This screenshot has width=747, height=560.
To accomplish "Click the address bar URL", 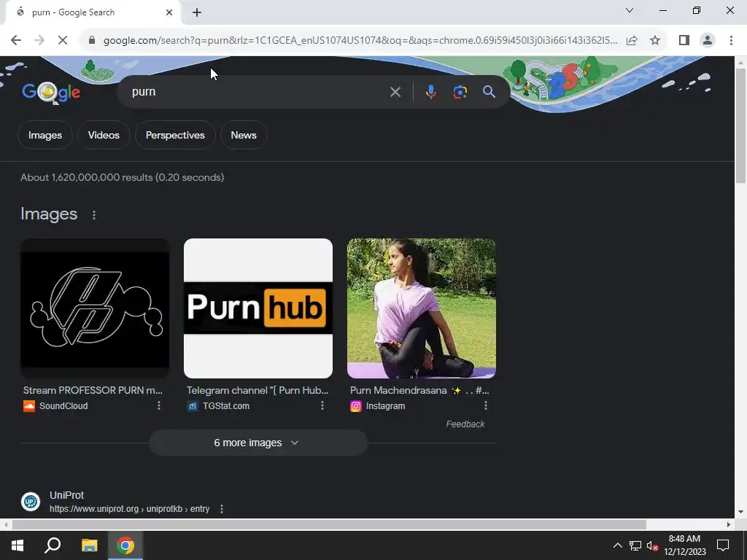I will (360, 41).
